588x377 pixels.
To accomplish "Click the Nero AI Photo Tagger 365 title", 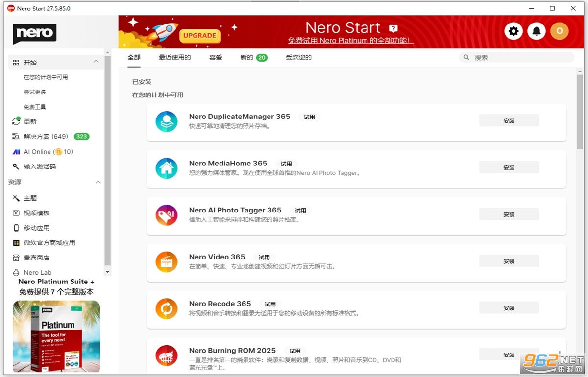I will pyautogui.click(x=235, y=210).
